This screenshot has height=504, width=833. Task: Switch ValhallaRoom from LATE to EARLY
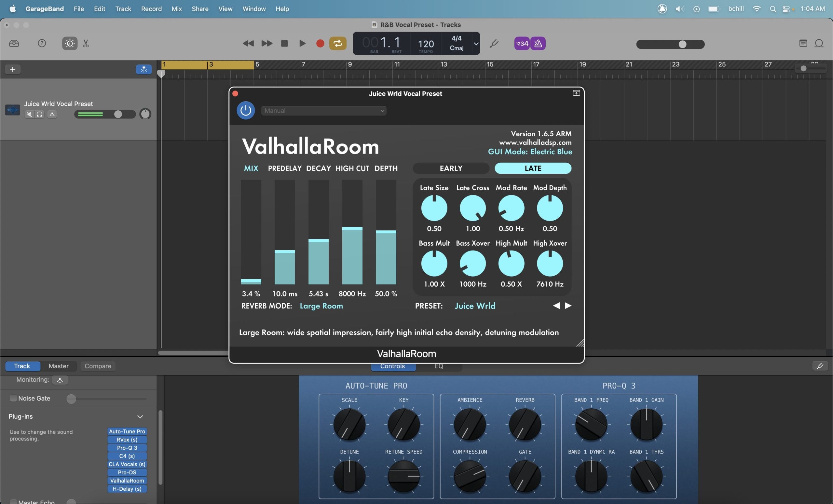[x=451, y=168]
